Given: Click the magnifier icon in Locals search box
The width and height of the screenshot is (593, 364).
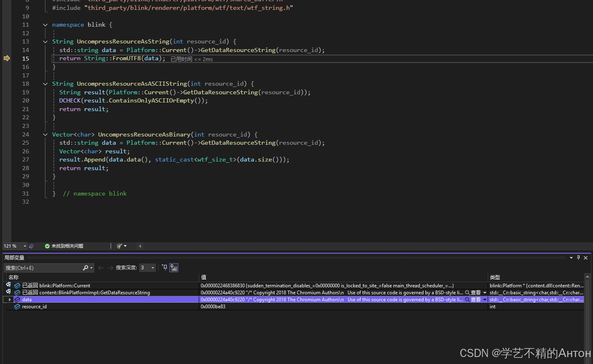Looking at the screenshot, I should [x=86, y=268].
